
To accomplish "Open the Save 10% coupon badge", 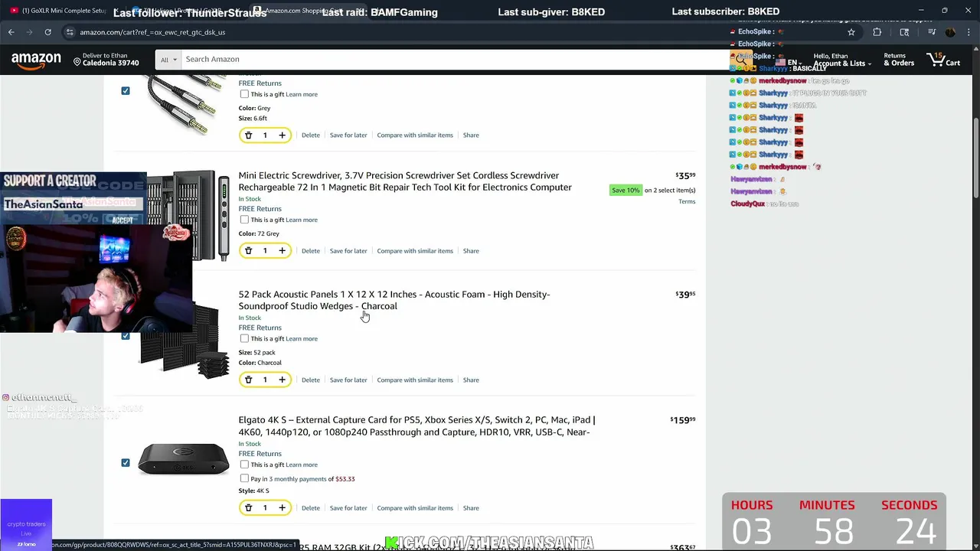I will tap(626, 190).
